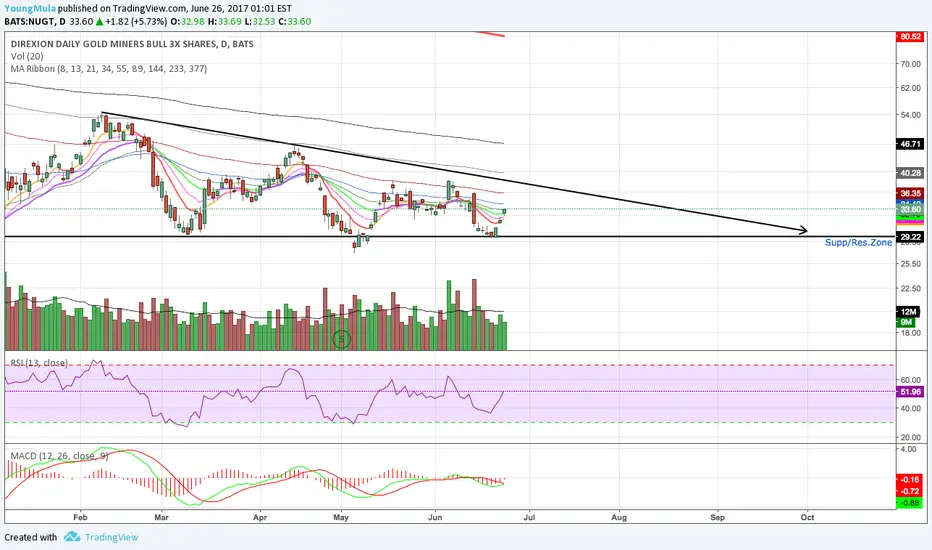The height and width of the screenshot is (550, 932).
Task: Click the MACD (12, 26, close, 9) label
Action: tap(59, 456)
